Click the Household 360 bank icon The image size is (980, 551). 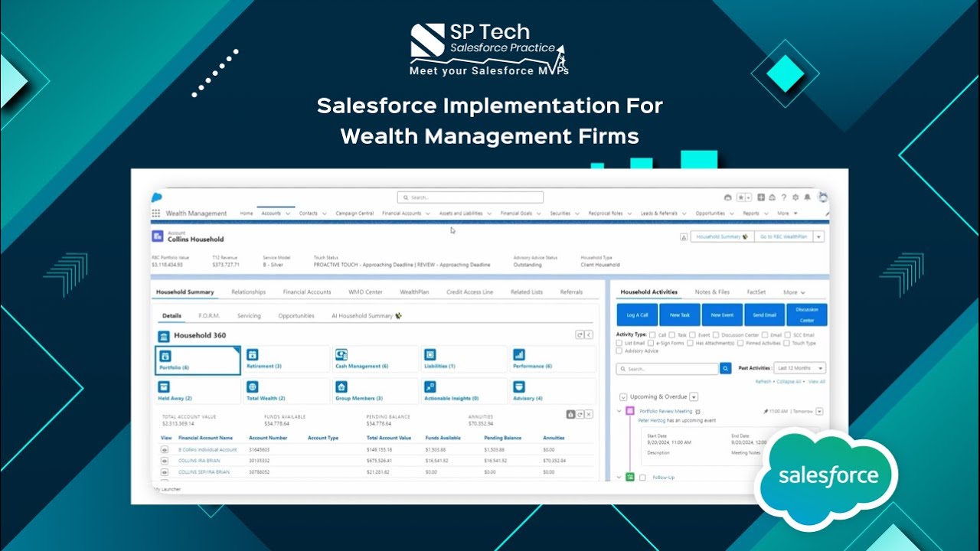164,336
